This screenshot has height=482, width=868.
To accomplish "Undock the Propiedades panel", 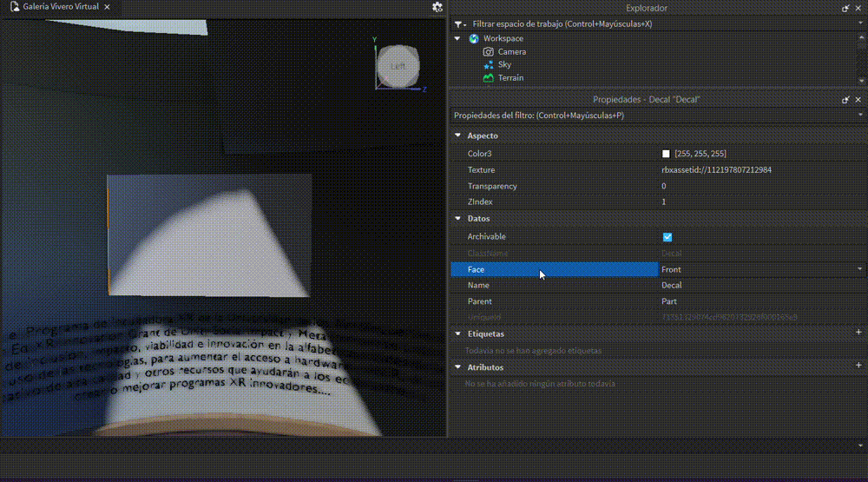I will click(x=845, y=100).
